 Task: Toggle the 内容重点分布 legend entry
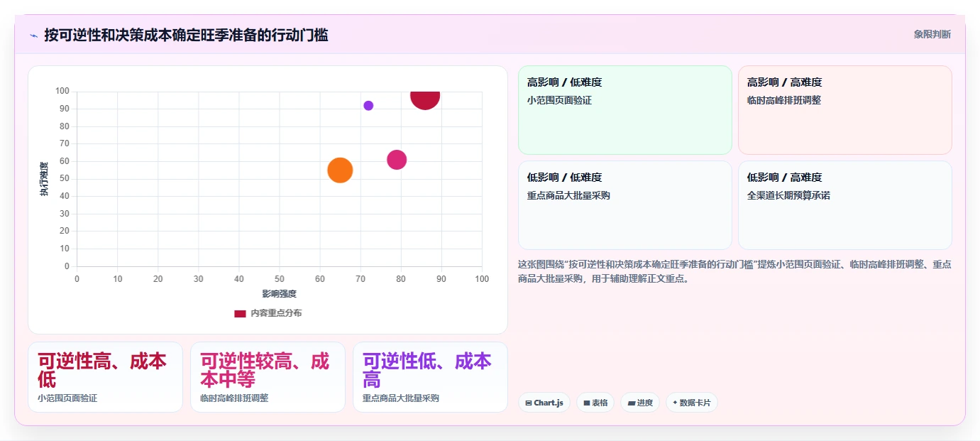point(268,313)
